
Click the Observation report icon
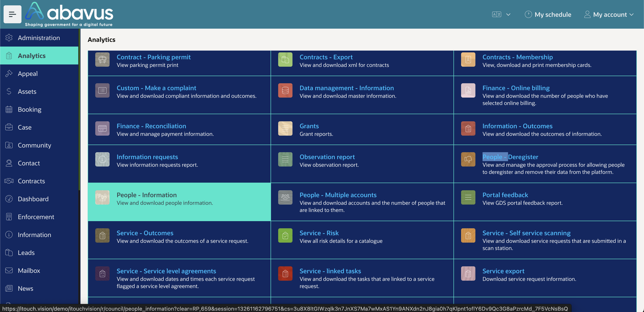(285, 159)
